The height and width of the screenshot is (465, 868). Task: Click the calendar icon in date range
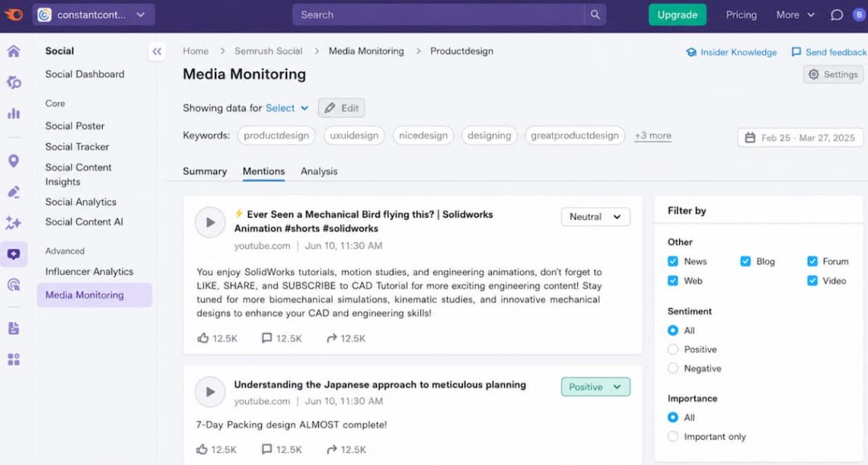750,138
